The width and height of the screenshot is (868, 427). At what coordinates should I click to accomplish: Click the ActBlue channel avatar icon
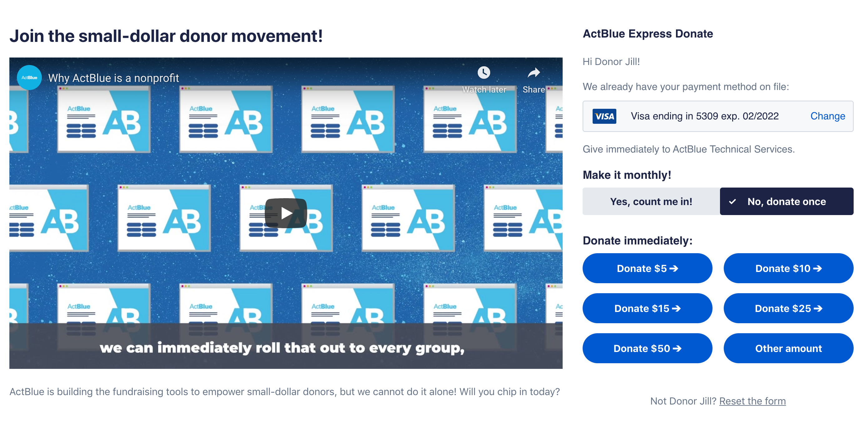29,78
